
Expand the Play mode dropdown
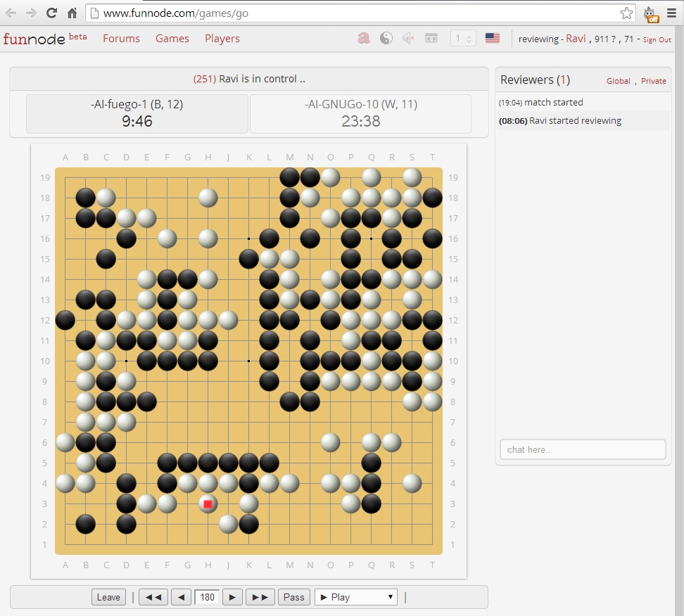point(355,597)
